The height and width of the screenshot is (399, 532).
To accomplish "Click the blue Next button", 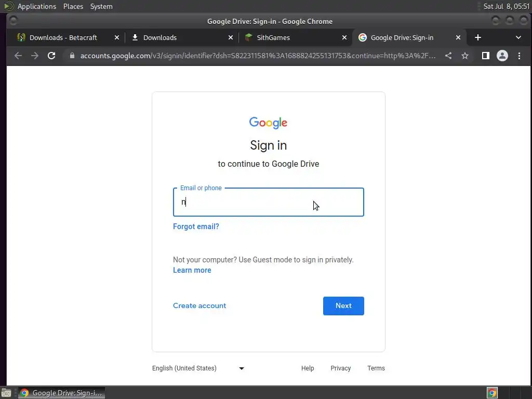I will 343,305.
